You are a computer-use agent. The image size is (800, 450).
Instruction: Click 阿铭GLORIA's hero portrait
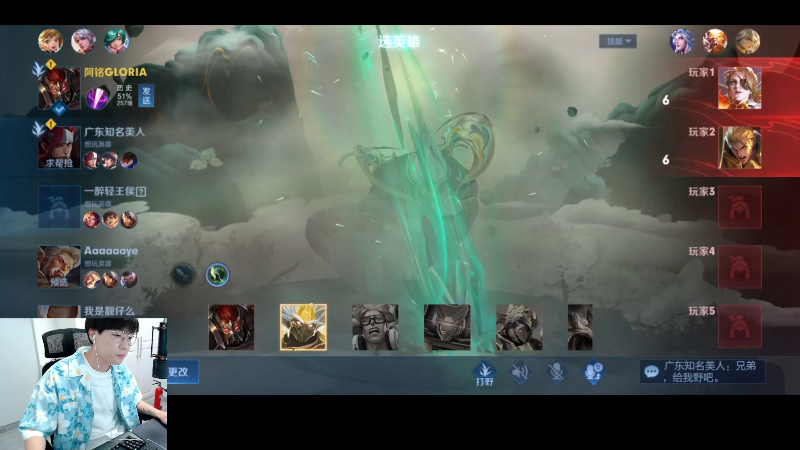[x=59, y=88]
